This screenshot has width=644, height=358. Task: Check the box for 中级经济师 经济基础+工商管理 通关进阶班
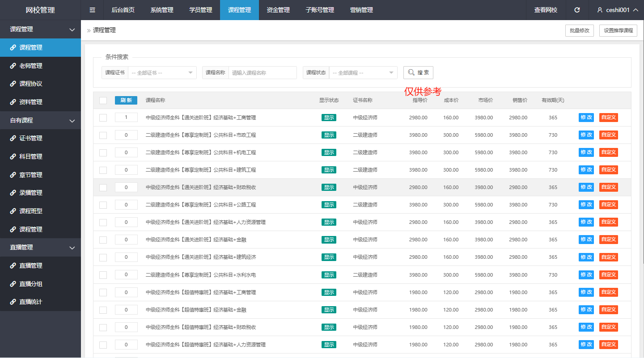coord(103,118)
